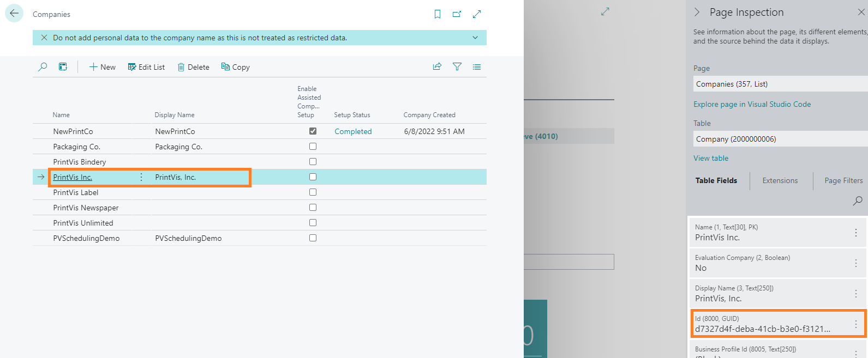The width and height of the screenshot is (868, 358).
Task: Open the View table link
Action: click(x=711, y=158)
